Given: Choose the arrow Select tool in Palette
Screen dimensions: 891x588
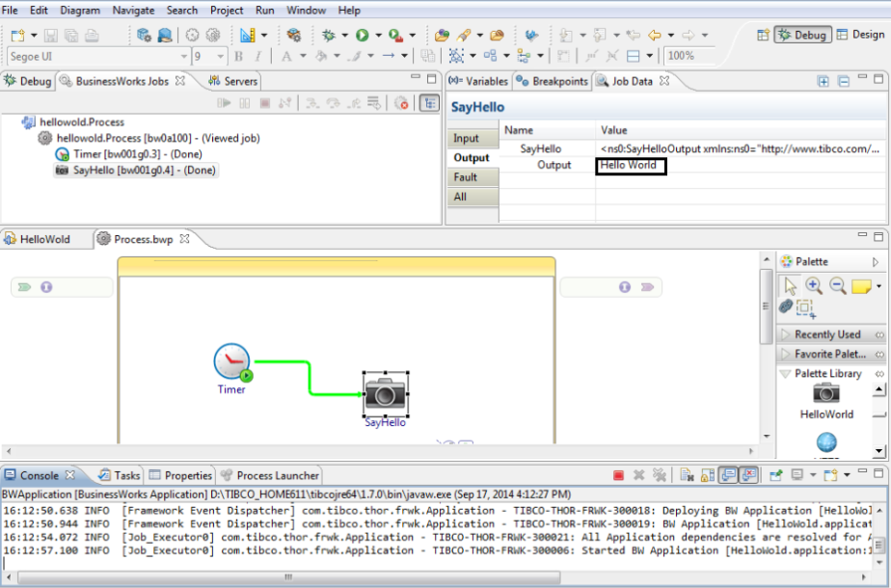Looking at the screenshot, I should pos(791,285).
